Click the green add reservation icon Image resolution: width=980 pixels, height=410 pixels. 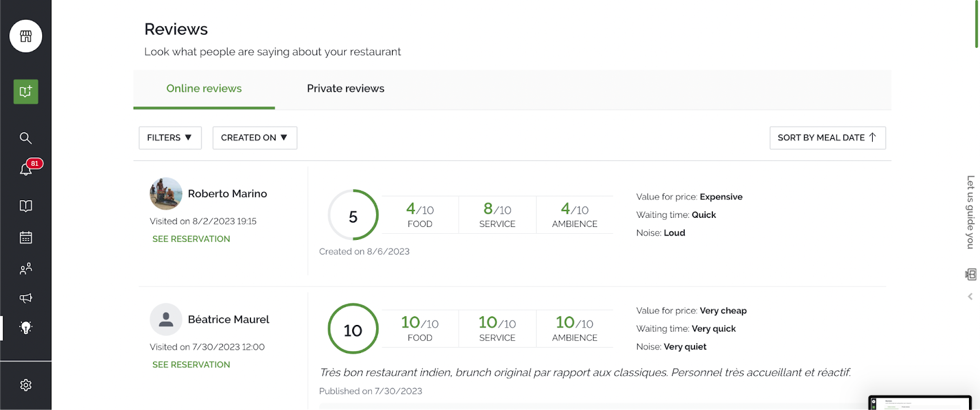click(x=26, y=92)
